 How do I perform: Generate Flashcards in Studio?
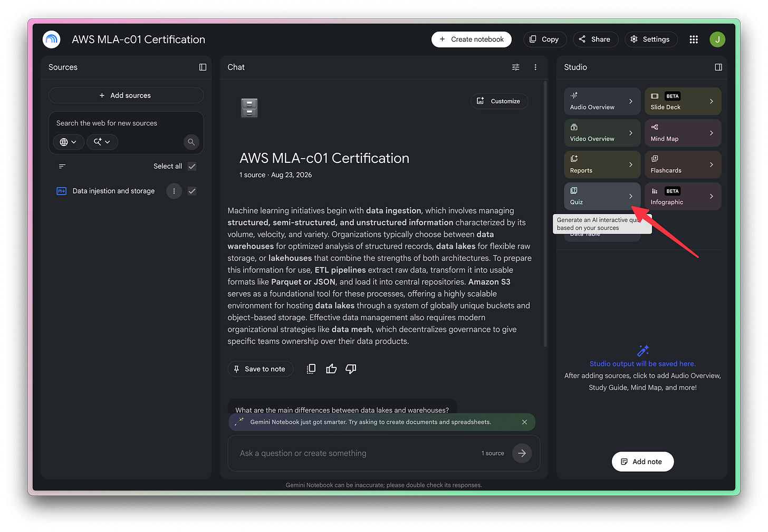pos(683,165)
